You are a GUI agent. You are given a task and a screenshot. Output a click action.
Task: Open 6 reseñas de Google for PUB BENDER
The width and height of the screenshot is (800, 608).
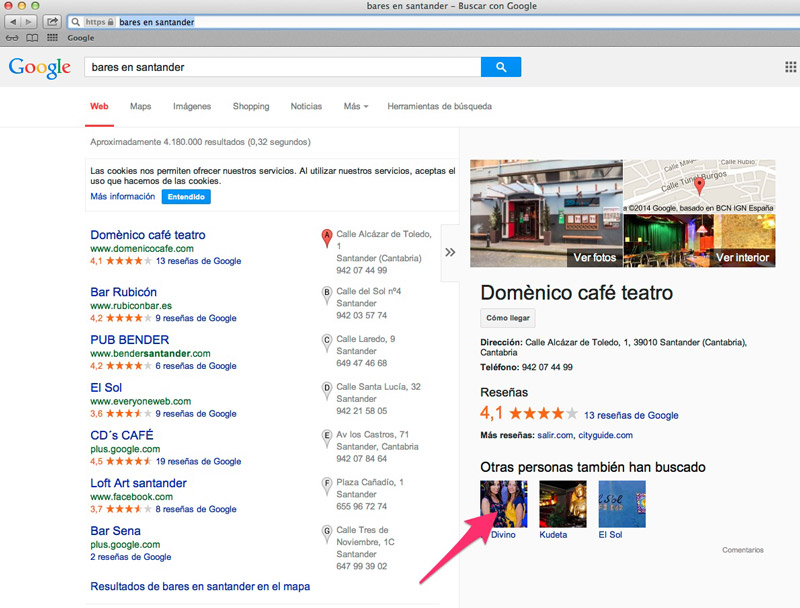(196, 366)
